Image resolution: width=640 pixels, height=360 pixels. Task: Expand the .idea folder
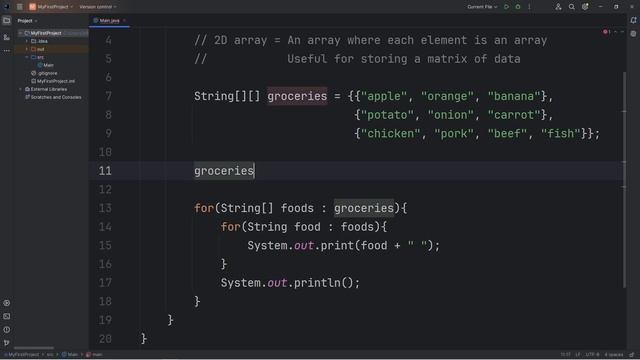27,41
